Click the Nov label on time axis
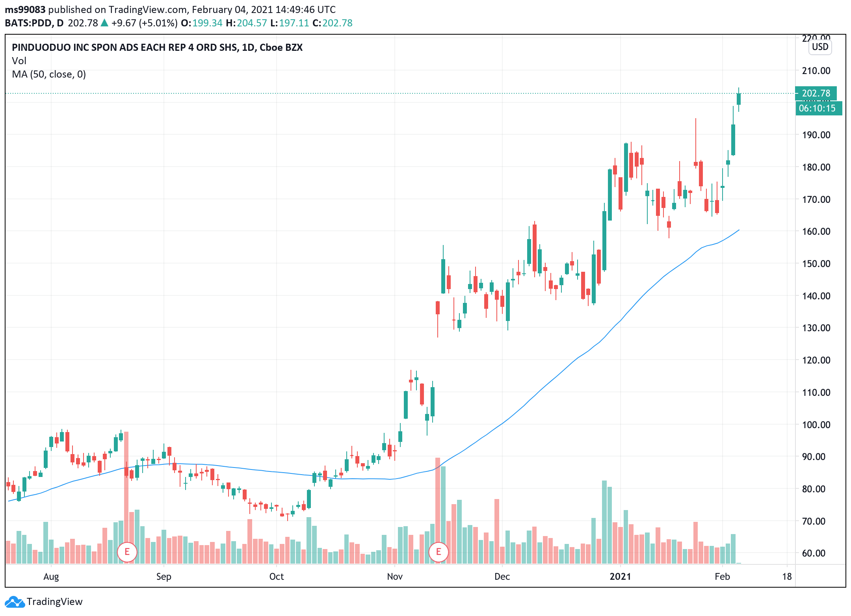This screenshot has height=616, width=851. coord(394,577)
